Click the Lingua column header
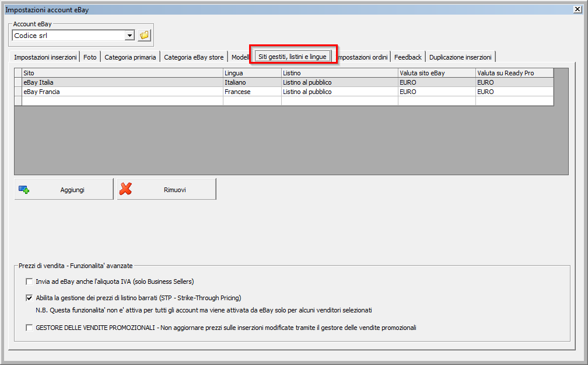The image size is (588, 365). (x=252, y=73)
